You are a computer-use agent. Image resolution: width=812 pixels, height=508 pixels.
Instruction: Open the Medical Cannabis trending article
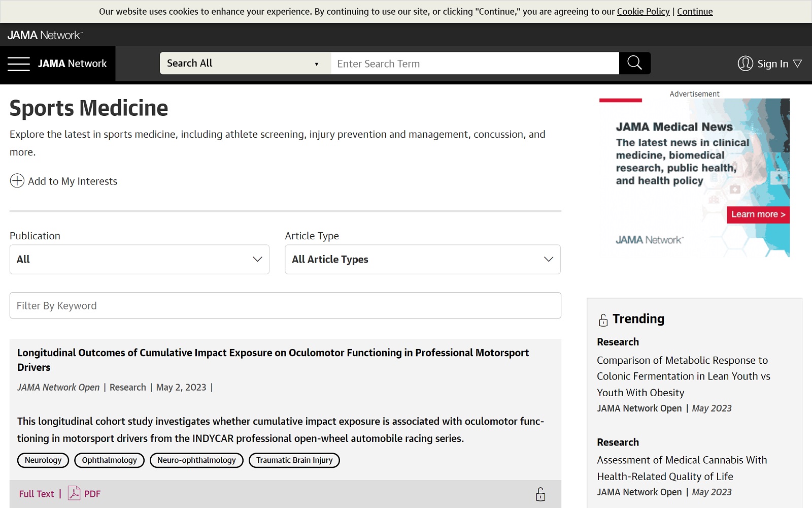pos(682,468)
